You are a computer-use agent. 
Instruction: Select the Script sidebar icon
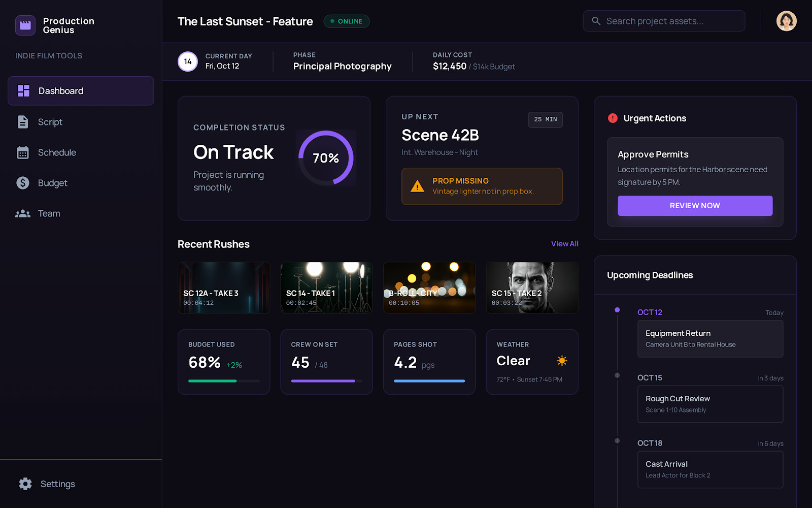(x=23, y=122)
